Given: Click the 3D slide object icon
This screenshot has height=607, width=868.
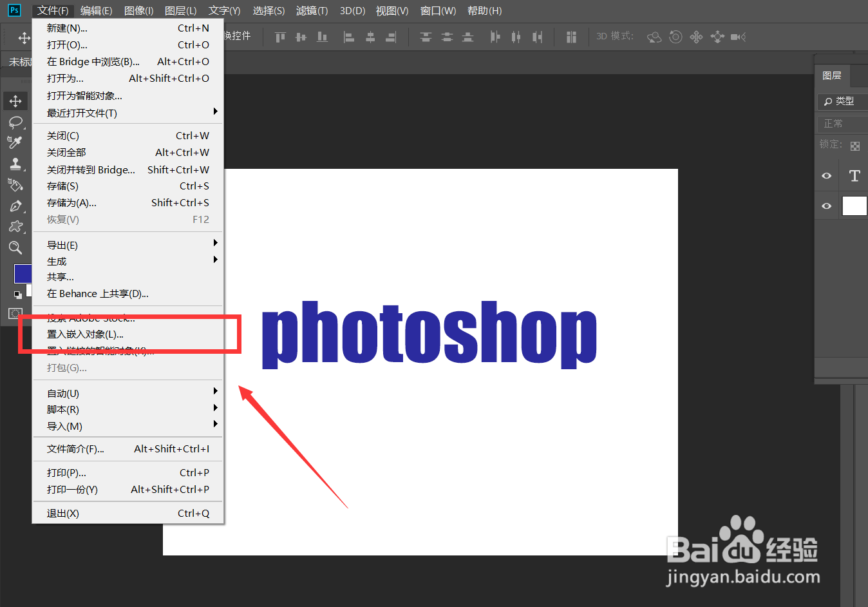Looking at the screenshot, I should (x=717, y=37).
